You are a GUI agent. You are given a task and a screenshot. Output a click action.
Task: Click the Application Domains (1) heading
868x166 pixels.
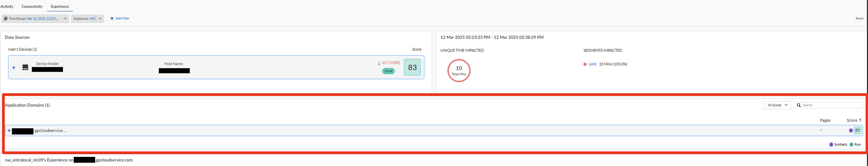(x=27, y=105)
